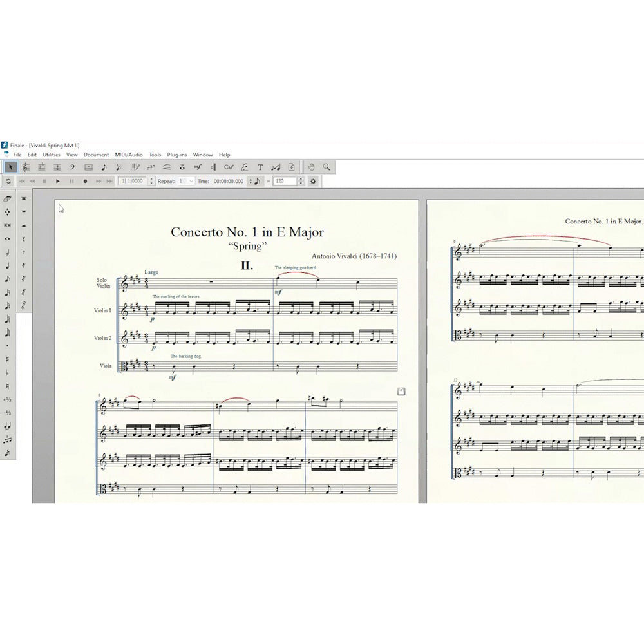Select the Chord tool

point(231,167)
